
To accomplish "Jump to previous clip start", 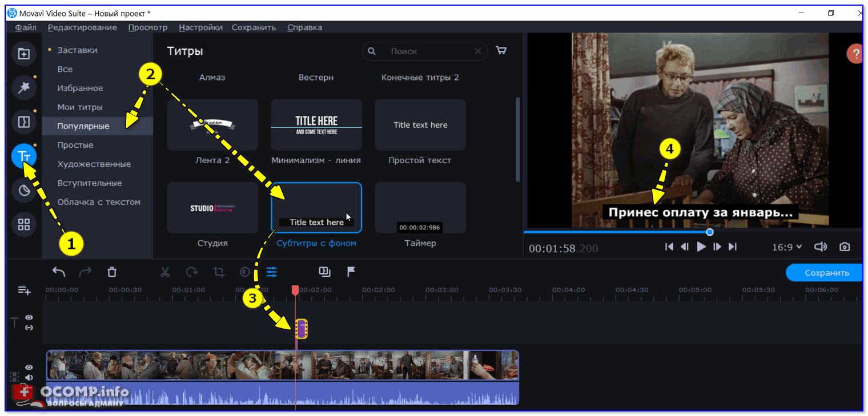I will (669, 247).
